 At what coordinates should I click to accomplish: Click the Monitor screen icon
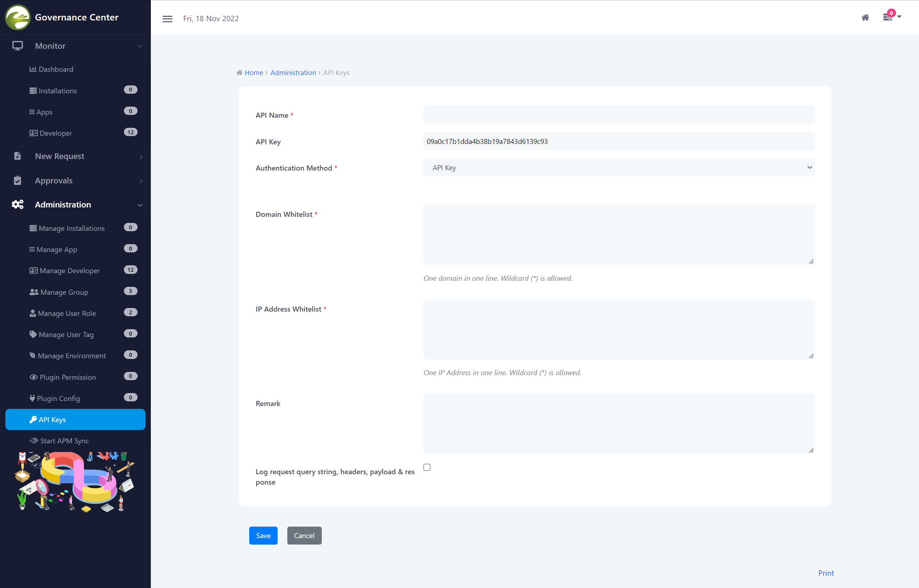(x=18, y=46)
